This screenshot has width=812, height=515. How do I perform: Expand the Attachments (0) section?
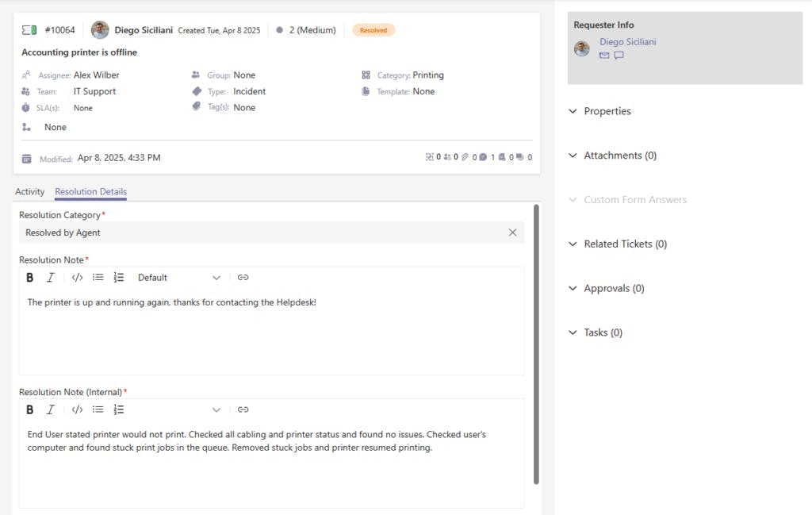(613, 156)
